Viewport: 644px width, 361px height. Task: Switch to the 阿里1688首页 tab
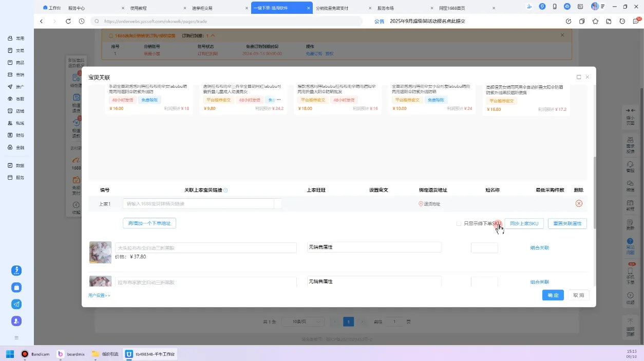tap(452, 8)
